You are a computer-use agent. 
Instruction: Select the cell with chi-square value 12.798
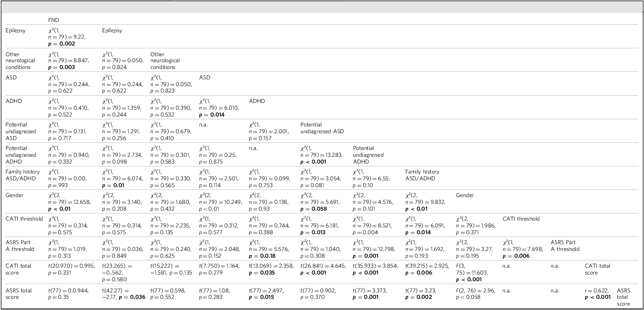(x=374, y=249)
